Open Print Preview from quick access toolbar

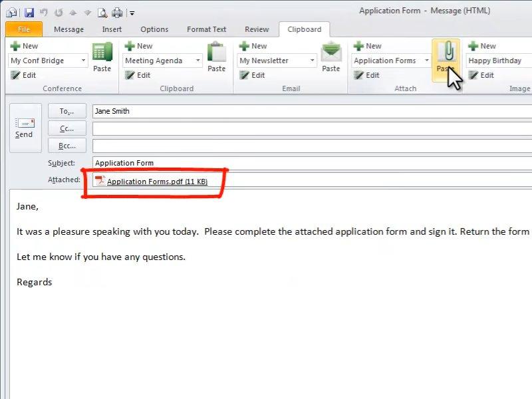tap(102, 13)
